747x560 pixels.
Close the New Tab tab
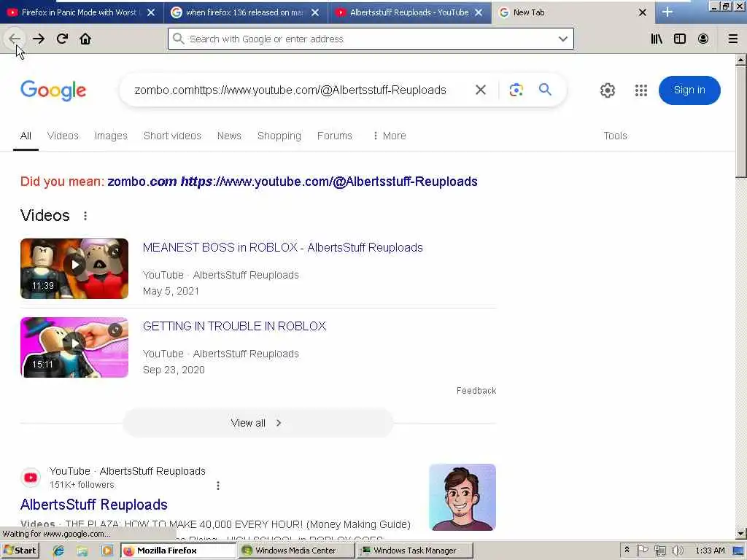click(x=643, y=12)
